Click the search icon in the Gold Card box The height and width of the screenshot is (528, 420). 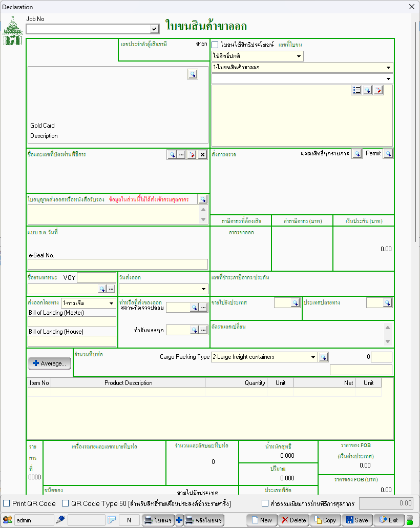(x=192, y=74)
